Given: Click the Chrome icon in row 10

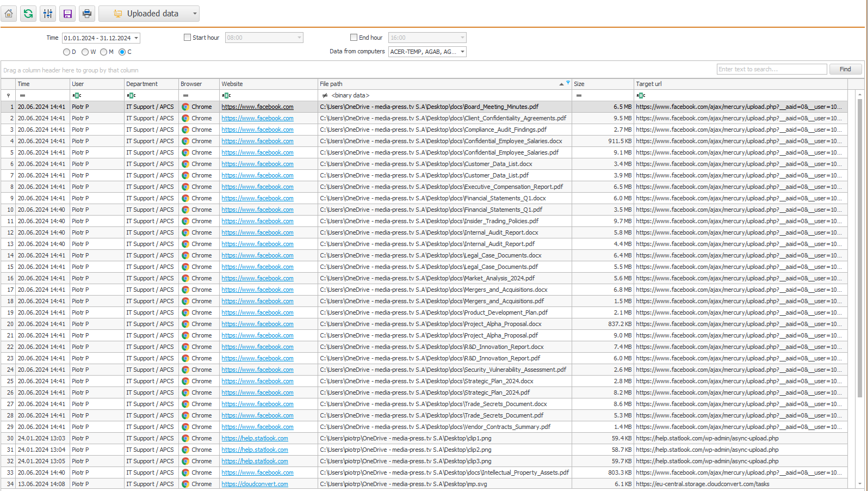Looking at the screenshot, I should (x=185, y=210).
